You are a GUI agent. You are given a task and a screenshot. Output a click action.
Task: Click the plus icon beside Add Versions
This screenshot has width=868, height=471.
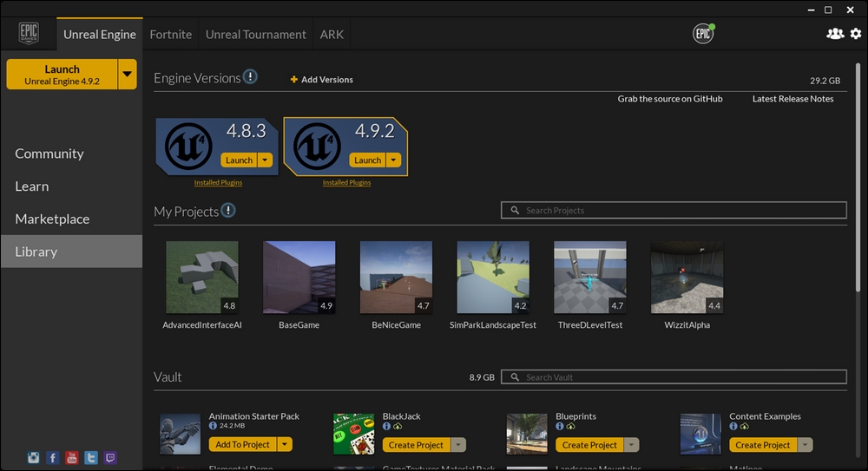(x=294, y=80)
